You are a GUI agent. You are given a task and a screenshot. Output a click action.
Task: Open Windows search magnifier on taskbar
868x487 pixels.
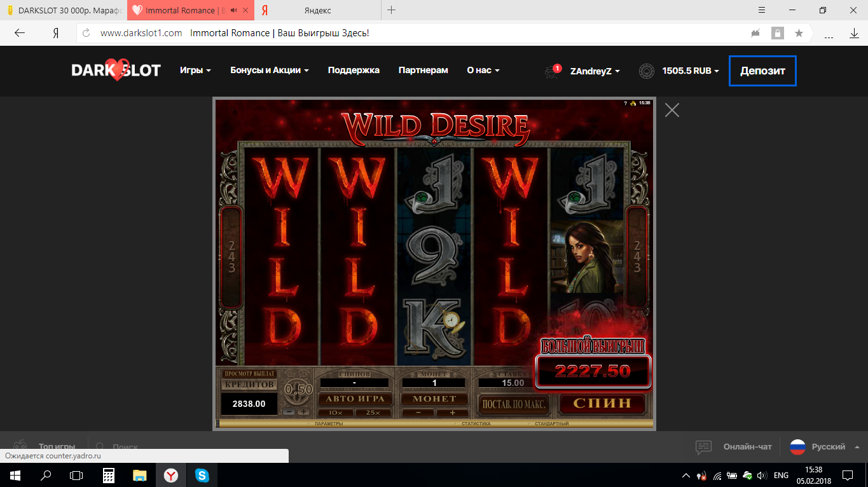point(46,475)
